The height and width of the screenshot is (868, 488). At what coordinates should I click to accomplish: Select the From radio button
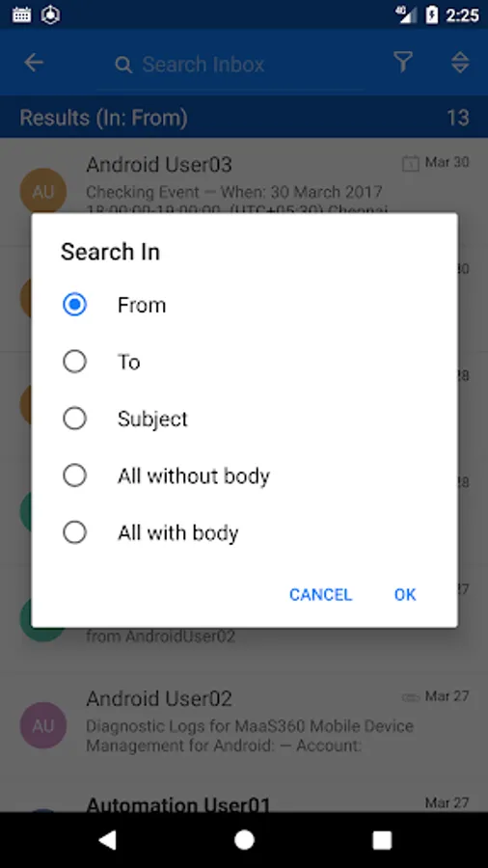click(x=74, y=305)
